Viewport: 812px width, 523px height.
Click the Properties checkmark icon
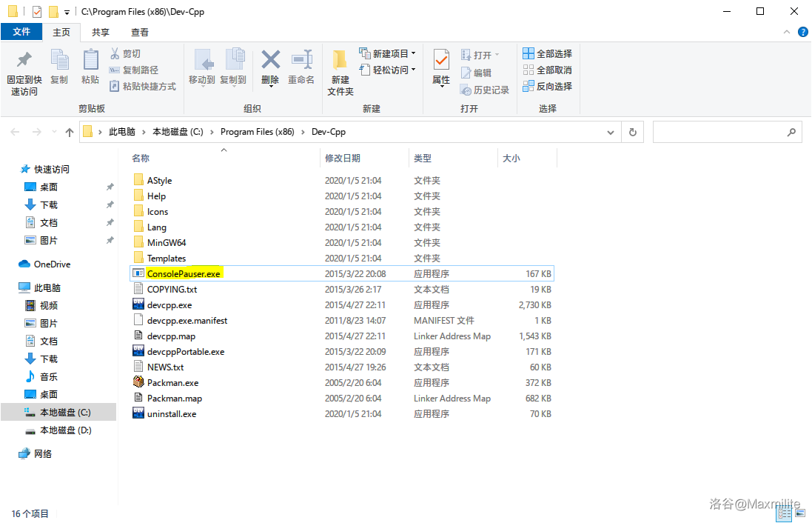point(441,60)
